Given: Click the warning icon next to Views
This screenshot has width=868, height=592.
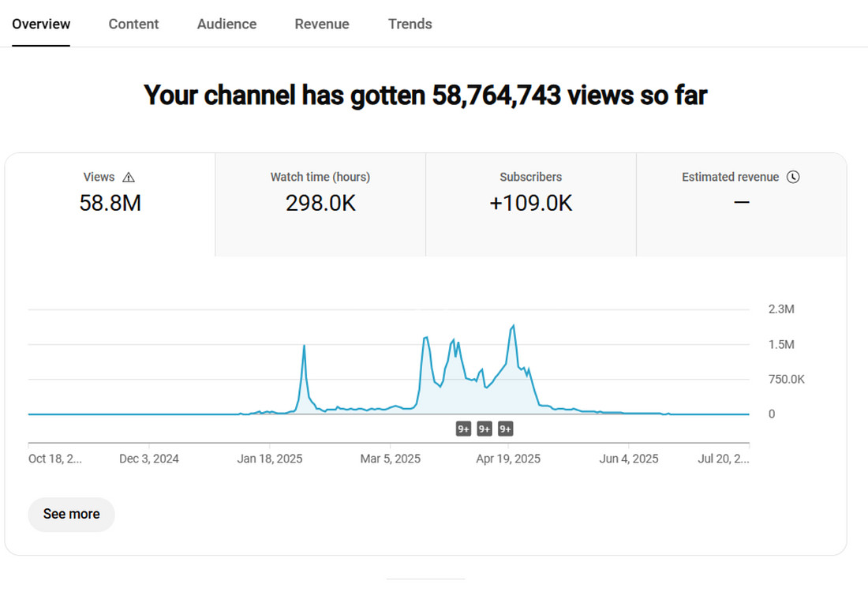Looking at the screenshot, I should [x=129, y=178].
